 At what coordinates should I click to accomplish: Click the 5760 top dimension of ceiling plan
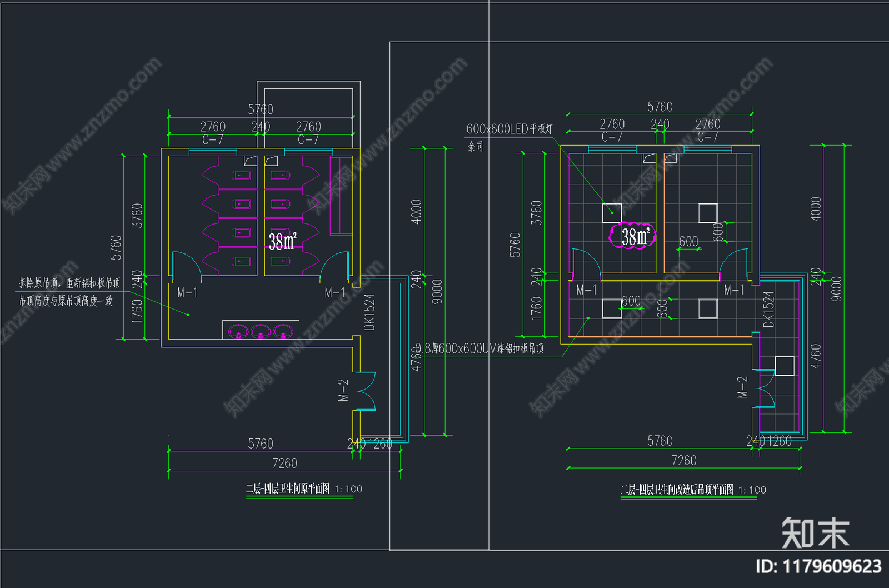660,107
